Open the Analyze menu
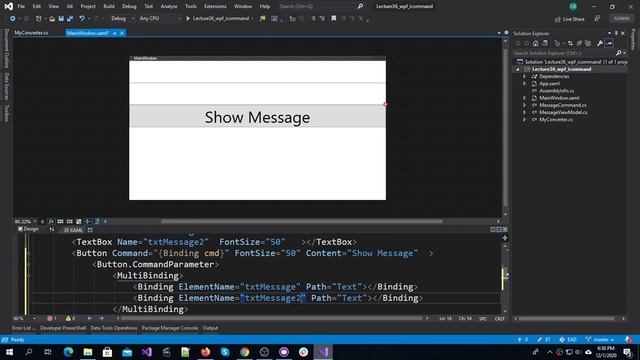 [x=169, y=7]
